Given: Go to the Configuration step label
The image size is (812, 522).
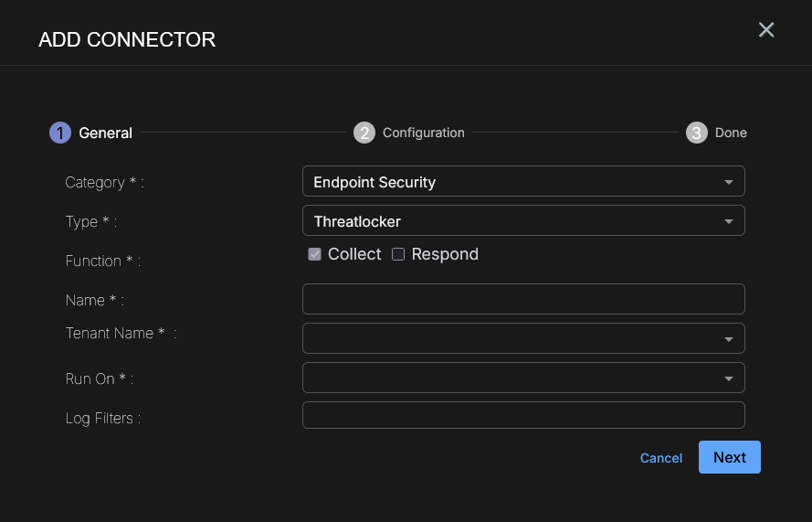Looking at the screenshot, I should click(x=424, y=133).
